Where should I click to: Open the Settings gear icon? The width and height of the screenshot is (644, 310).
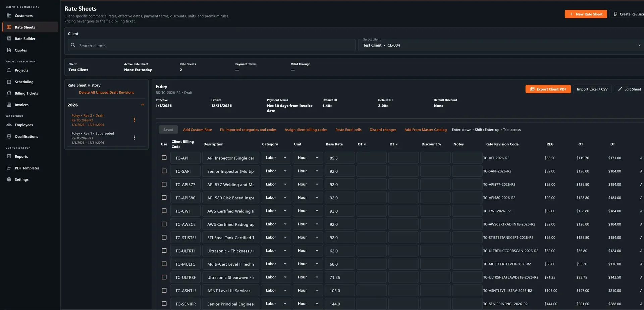coord(9,179)
